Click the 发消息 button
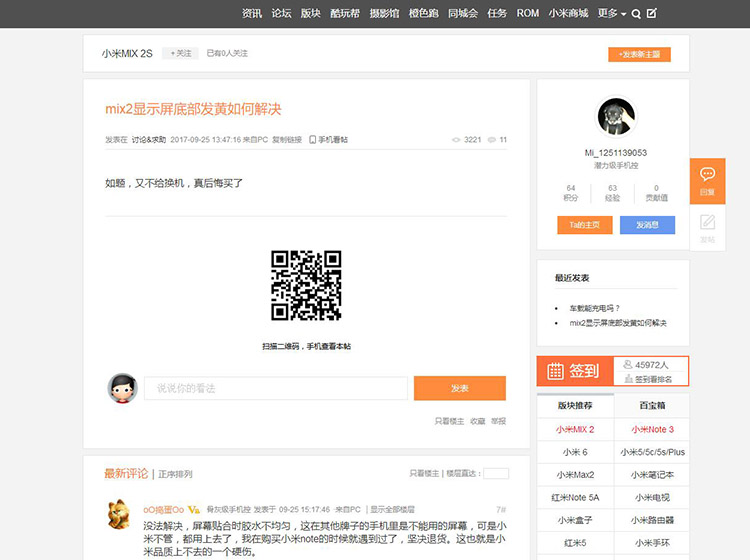Screen dimensions: 750x560 click(x=647, y=225)
